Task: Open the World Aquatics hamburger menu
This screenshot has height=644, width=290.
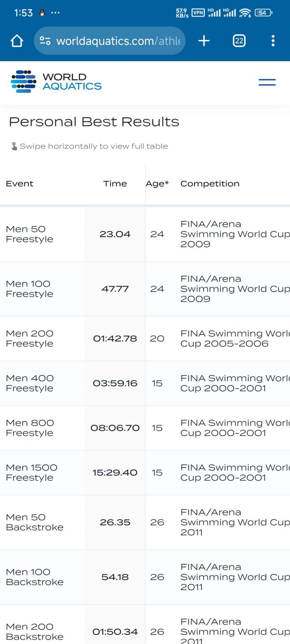Action: click(x=267, y=82)
